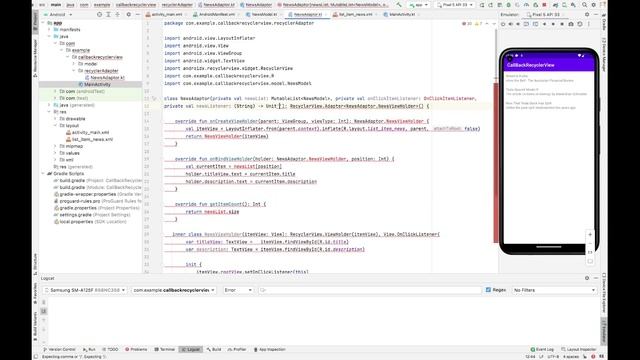This screenshot has width=640, height=360.
Task: Click Collapse All in Project panel
Action: click(x=117, y=14)
